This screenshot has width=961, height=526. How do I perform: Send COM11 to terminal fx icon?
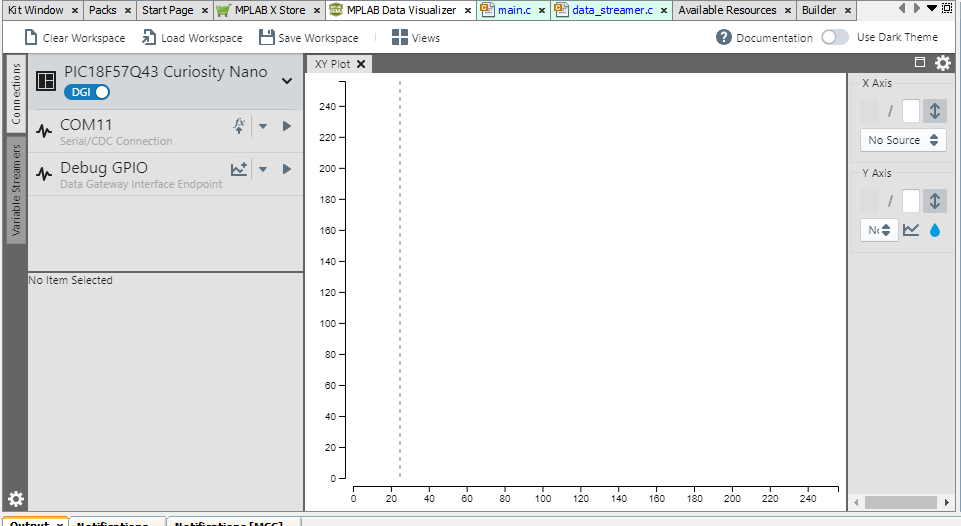click(x=239, y=126)
